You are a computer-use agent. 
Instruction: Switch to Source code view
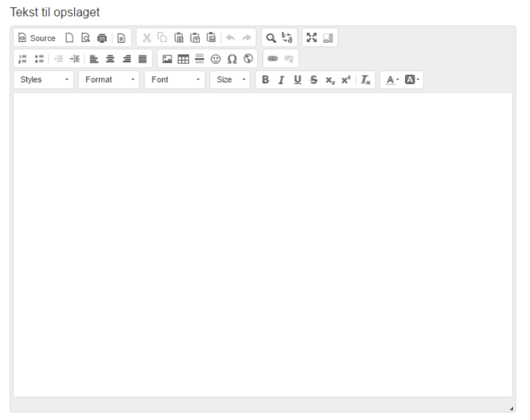pos(37,38)
